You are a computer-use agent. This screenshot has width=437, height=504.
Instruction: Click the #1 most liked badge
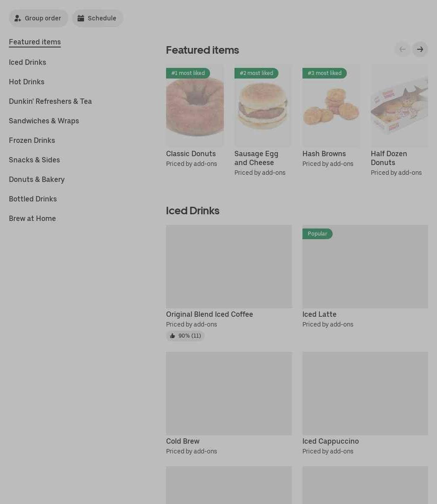(x=188, y=73)
